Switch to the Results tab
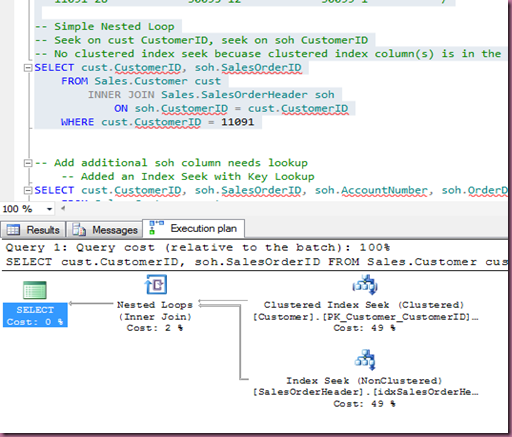 click(x=33, y=230)
